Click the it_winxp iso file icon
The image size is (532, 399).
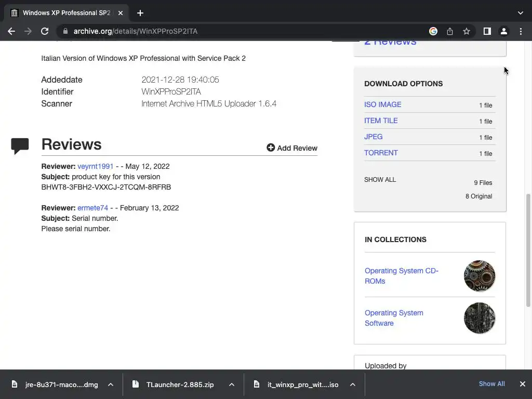coord(257,384)
